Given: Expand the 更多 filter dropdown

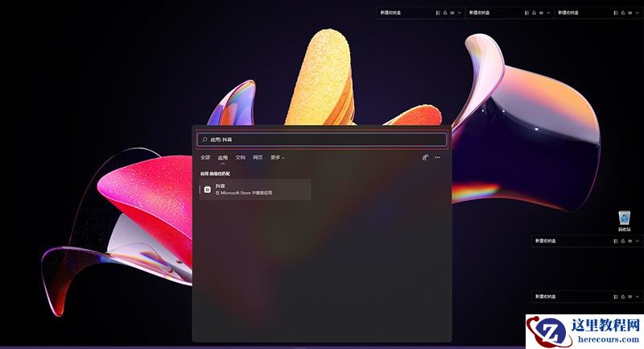Looking at the screenshot, I should tap(278, 157).
